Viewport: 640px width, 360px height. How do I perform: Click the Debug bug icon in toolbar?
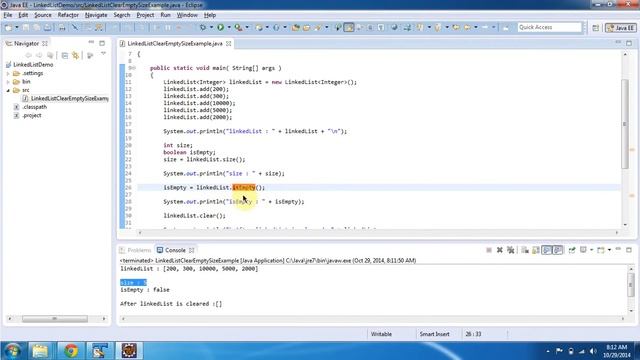[202, 27]
